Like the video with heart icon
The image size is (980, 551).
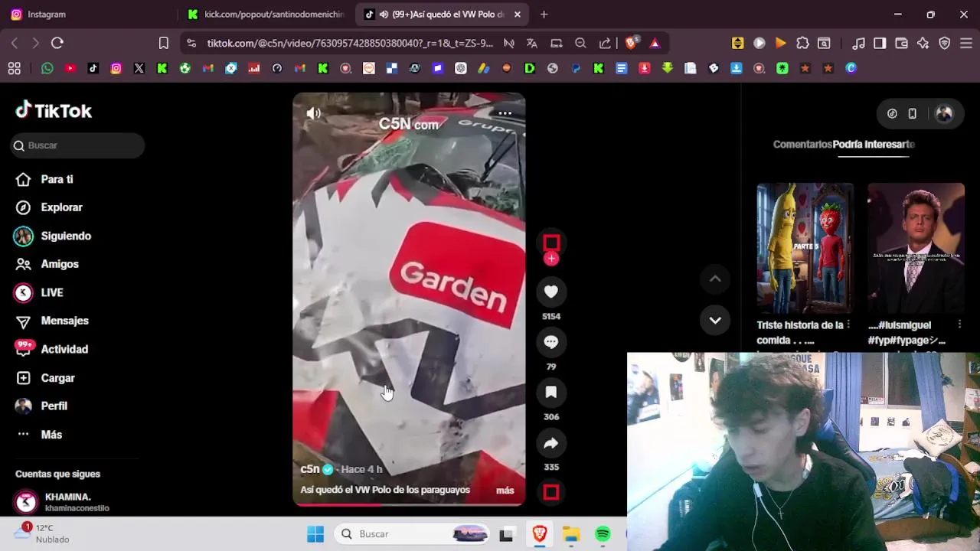point(551,292)
